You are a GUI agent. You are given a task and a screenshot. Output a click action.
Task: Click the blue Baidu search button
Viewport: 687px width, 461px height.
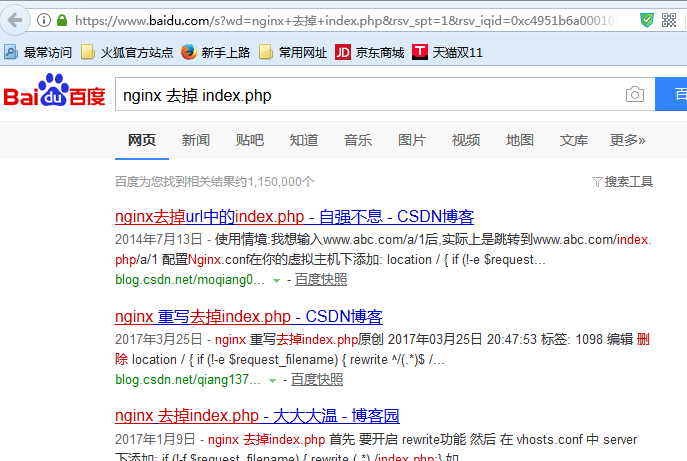pyautogui.click(x=671, y=94)
